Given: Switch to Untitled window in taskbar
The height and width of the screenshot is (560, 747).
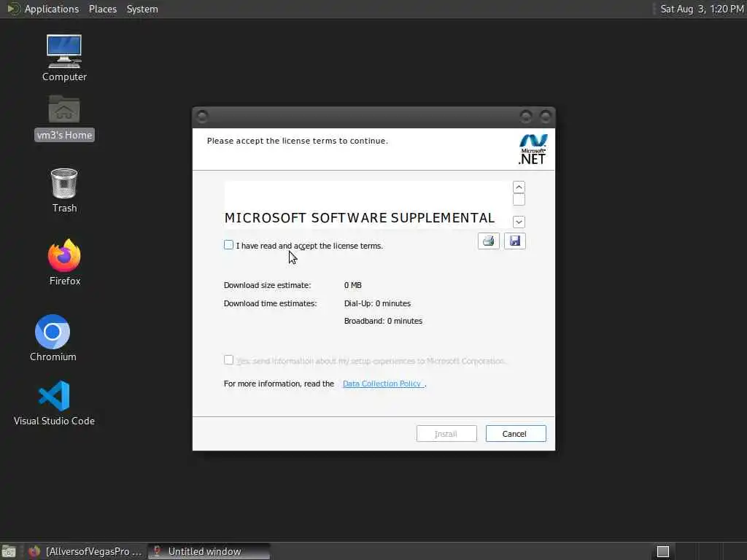Looking at the screenshot, I should [208, 551].
